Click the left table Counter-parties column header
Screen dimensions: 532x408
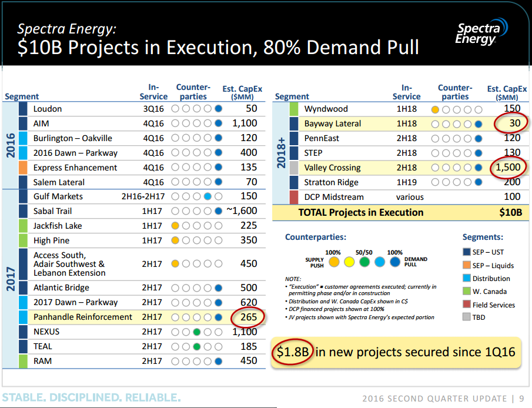pos(193,92)
